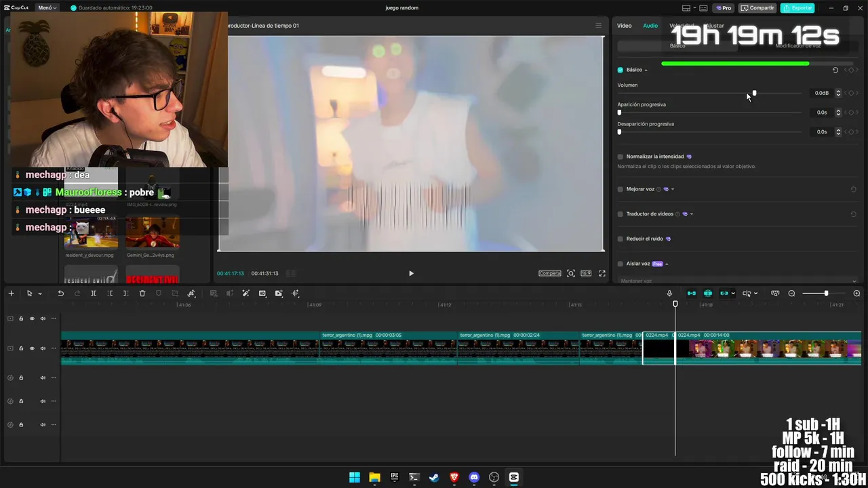Enable Normalizar la intensidad
The height and width of the screenshot is (488, 868).
click(620, 157)
